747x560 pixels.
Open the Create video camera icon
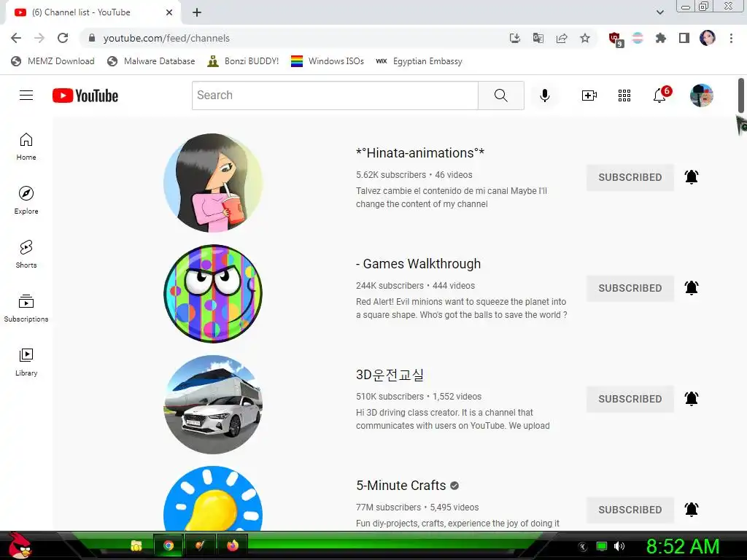[x=589, y=96]
